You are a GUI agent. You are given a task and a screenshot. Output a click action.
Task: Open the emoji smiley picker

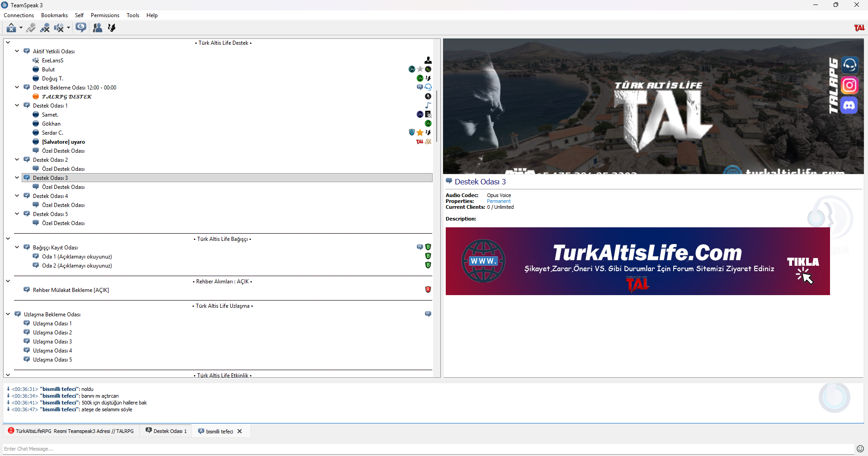tap(860, 449)
